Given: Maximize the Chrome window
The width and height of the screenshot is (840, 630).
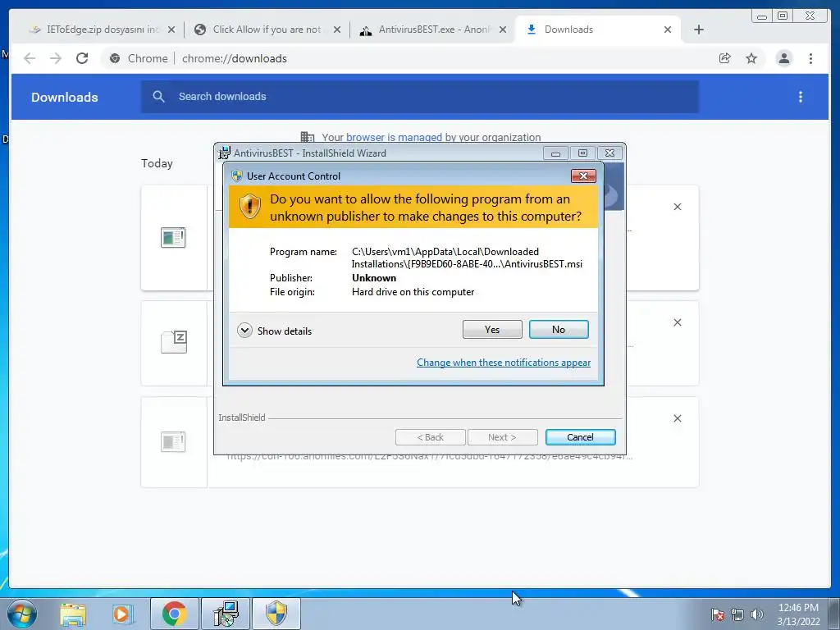Looking at the screenshot, I should click(782, 16).
